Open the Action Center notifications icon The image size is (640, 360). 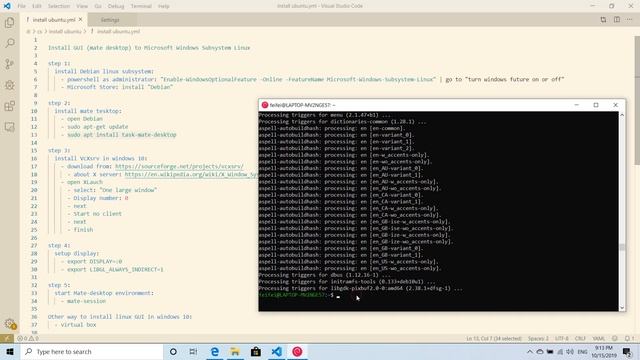click(x=627, y=351)
